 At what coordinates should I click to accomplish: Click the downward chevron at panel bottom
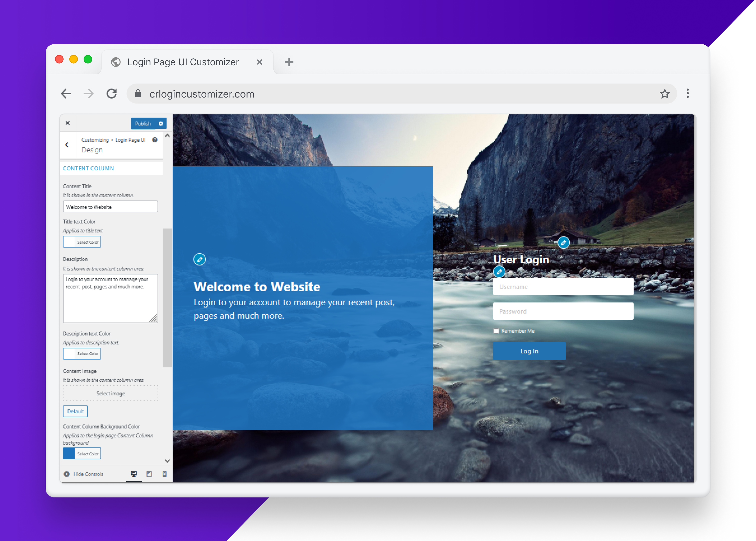click(168, 461)
